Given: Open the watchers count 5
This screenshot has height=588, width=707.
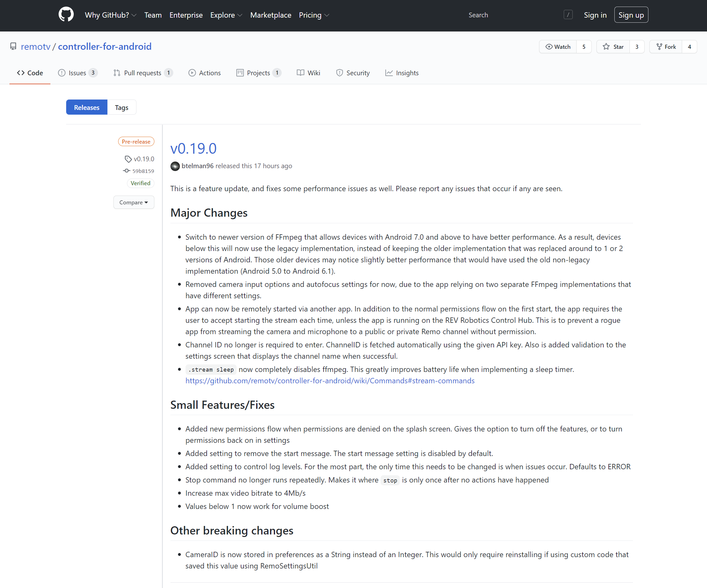Looking at the screenshot, I should click(x=584, y=47).
